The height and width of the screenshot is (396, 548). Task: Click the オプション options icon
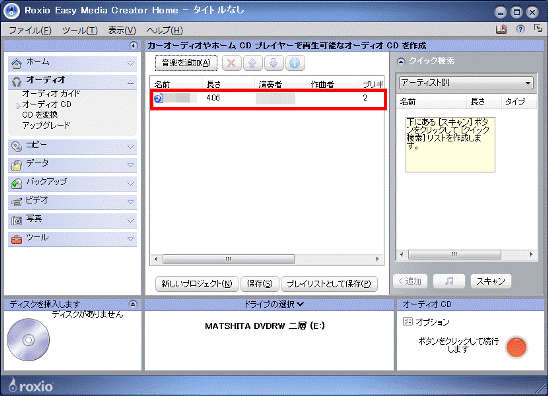coord(408,322)
